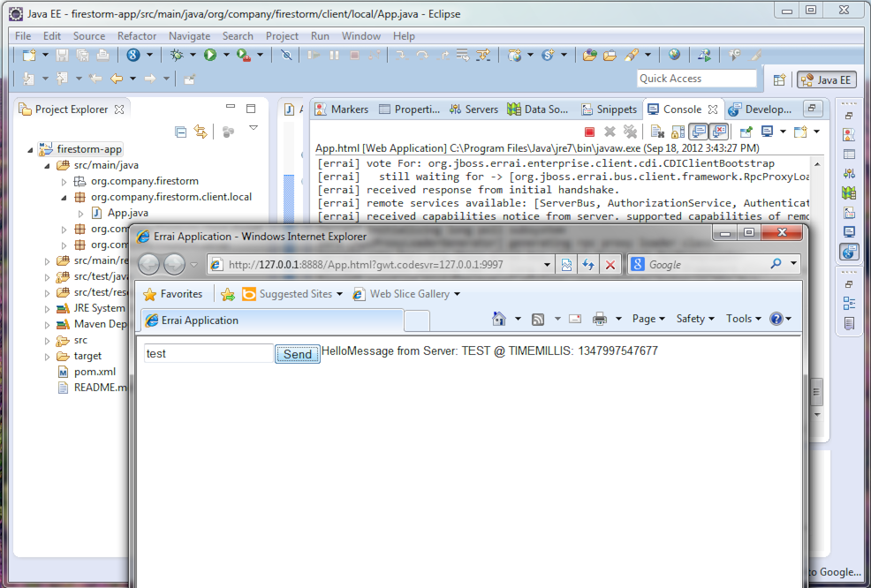Open the Page dropdown in Internet Explorer
The width and height of the screenshot is (871, 588).
648,319
